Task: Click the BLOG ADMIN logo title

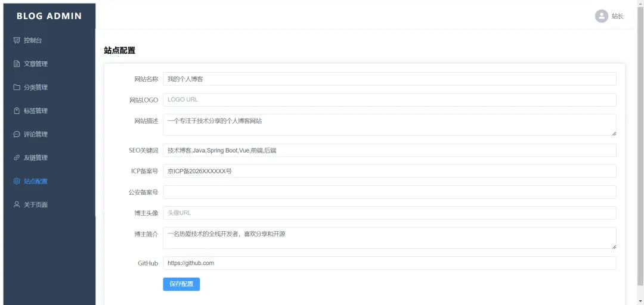Action: 49,16
